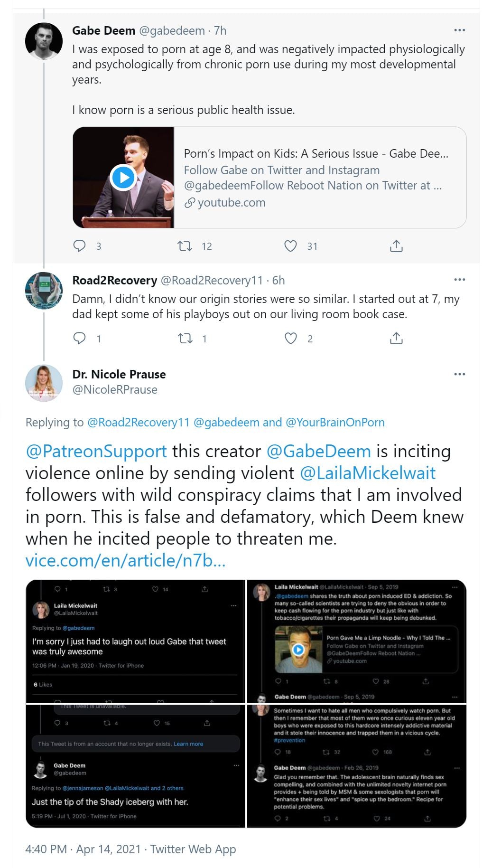
Task: Like Road2Recovery's reply
Action: pos(290,338)
